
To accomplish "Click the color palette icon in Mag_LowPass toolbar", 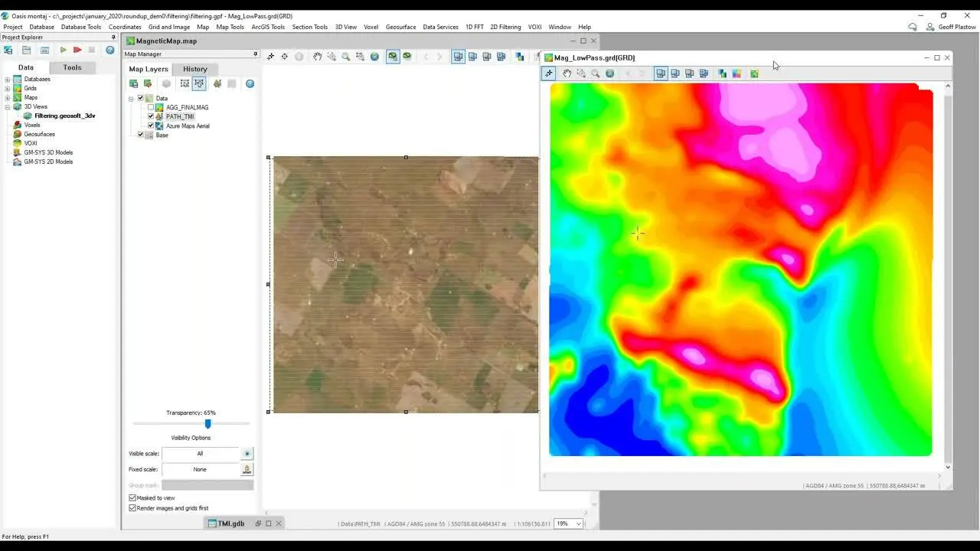I will click(737, 73).
